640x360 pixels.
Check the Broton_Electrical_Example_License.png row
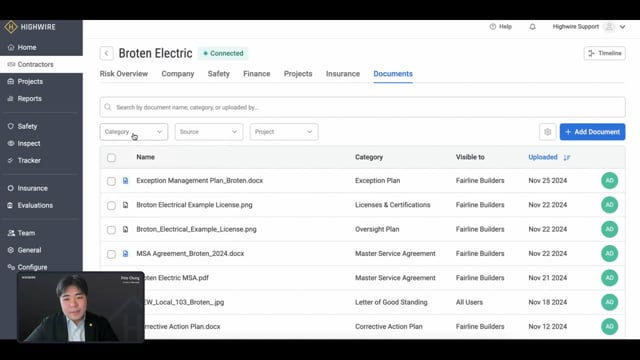111,230
